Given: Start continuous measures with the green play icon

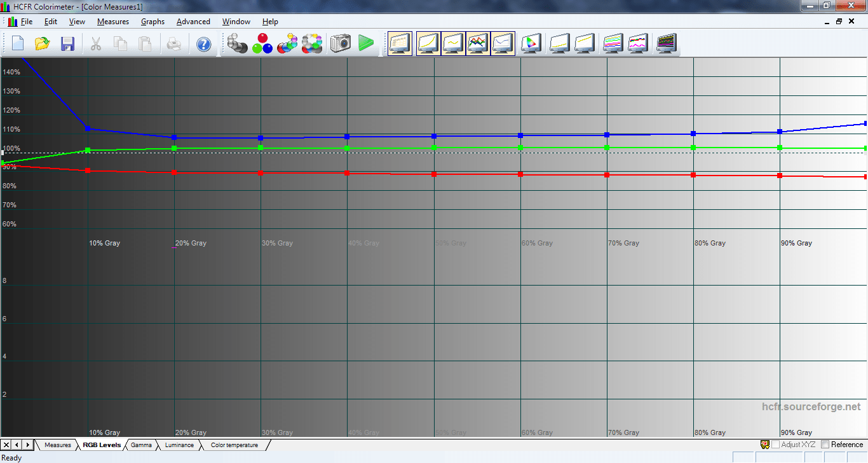Looking at the screenshot, I should tap(366, 44).
